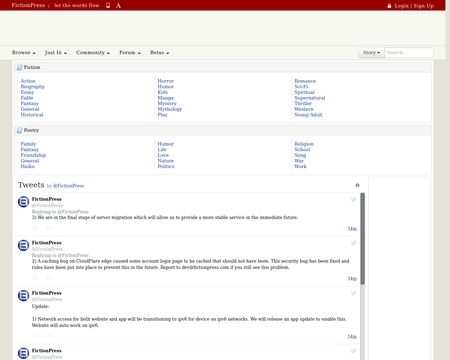Click FictionPress avatar on ipv6 Update tweet
450x360 pixels.
point(23,296)
